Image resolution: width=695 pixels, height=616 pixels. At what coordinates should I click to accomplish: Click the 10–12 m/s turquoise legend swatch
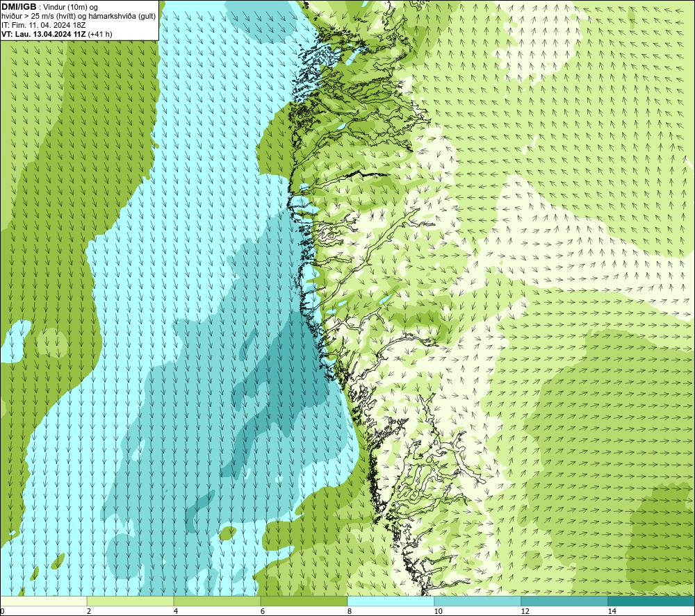tap(478, 601)
